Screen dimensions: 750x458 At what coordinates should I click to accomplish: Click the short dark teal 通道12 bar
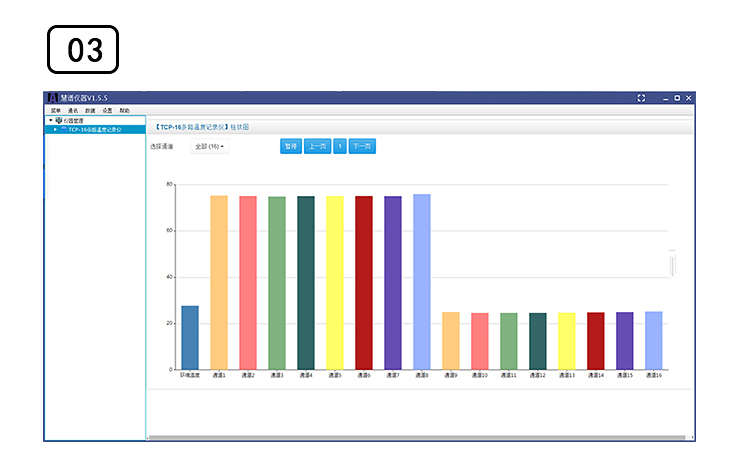(x=538, y=341)
